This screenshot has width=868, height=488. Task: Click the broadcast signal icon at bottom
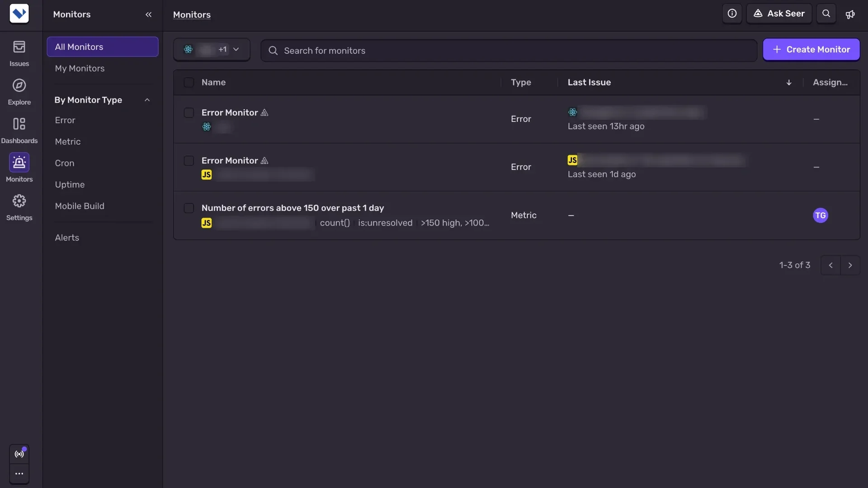19,454
